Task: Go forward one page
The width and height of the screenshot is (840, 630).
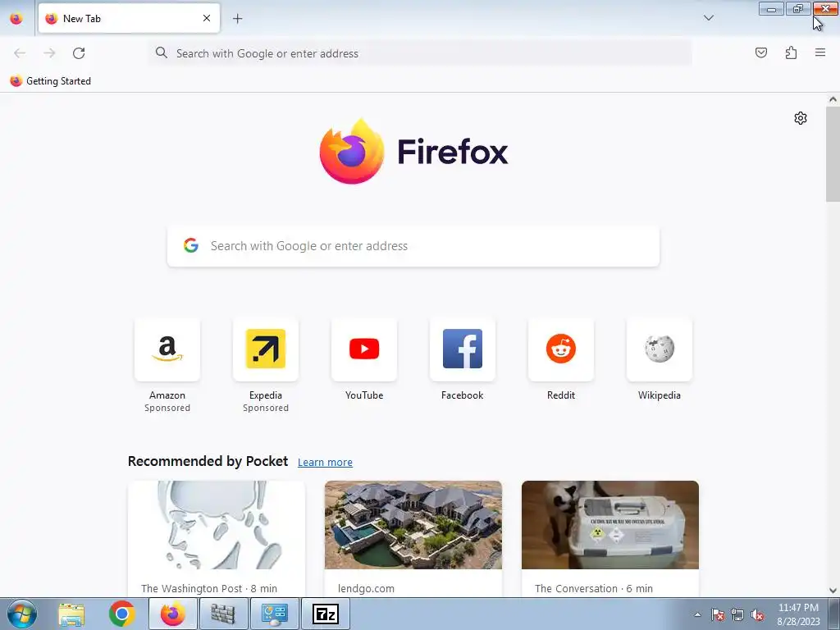Action: click(49, 53)
